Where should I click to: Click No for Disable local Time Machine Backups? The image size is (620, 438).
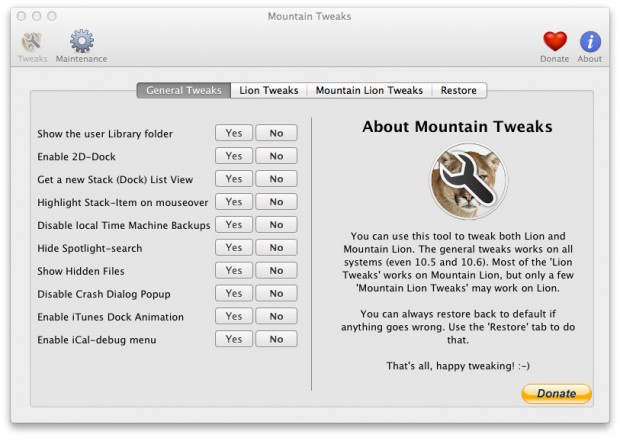[276, 225]
